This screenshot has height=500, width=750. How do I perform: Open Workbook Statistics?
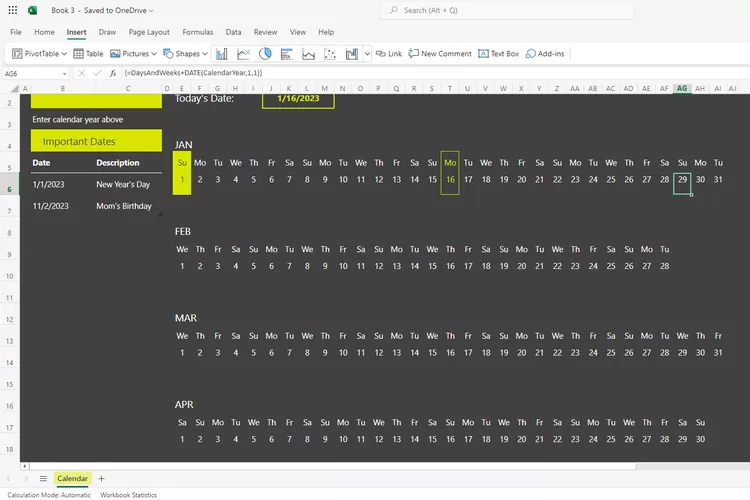(128, 495)
